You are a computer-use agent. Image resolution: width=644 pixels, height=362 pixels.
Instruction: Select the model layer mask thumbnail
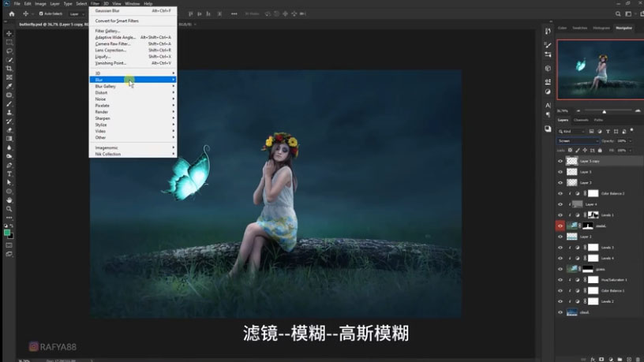pyautogui.click(x=588, y=226)
